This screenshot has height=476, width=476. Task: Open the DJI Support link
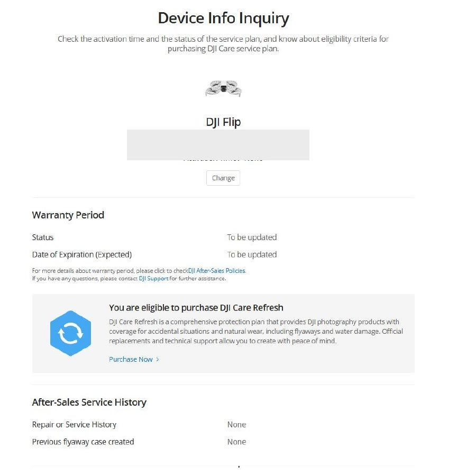[x=153, y=278]
